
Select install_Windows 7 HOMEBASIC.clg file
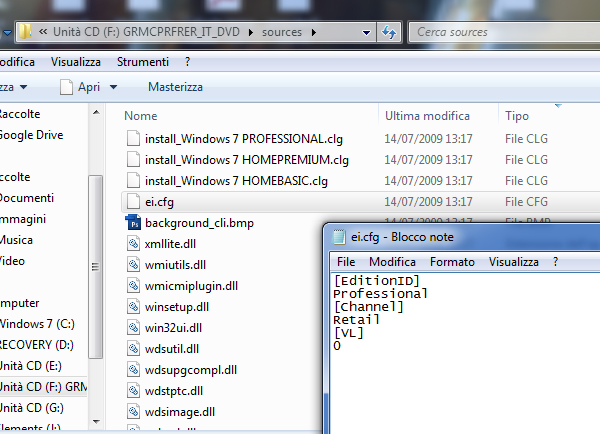[236, 181]
